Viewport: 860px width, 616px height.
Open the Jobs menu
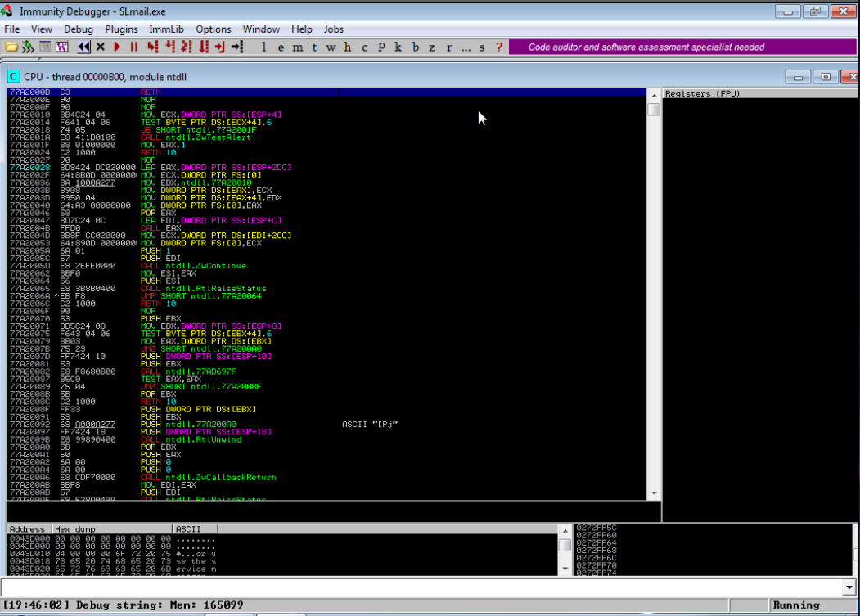(x=334, y=29)
